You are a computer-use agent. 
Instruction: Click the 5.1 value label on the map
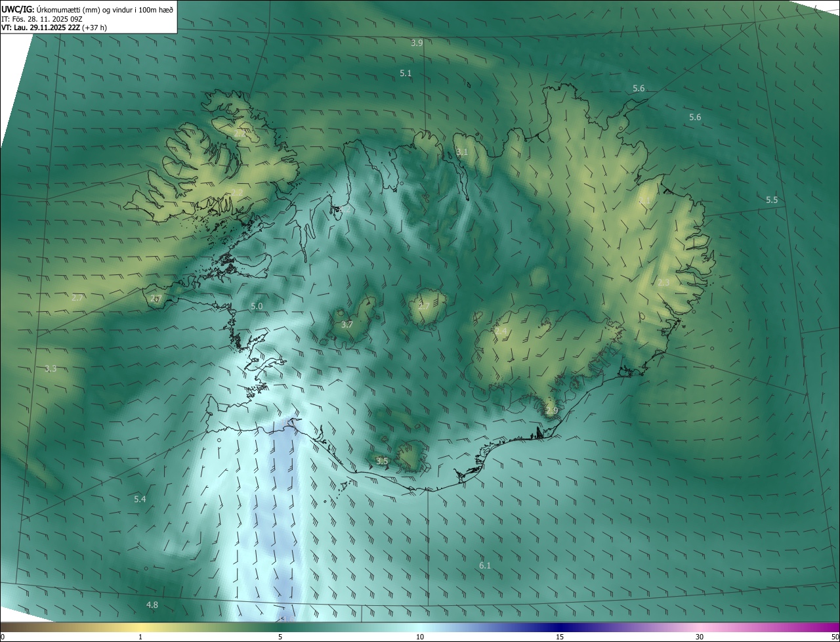[406, 74]
